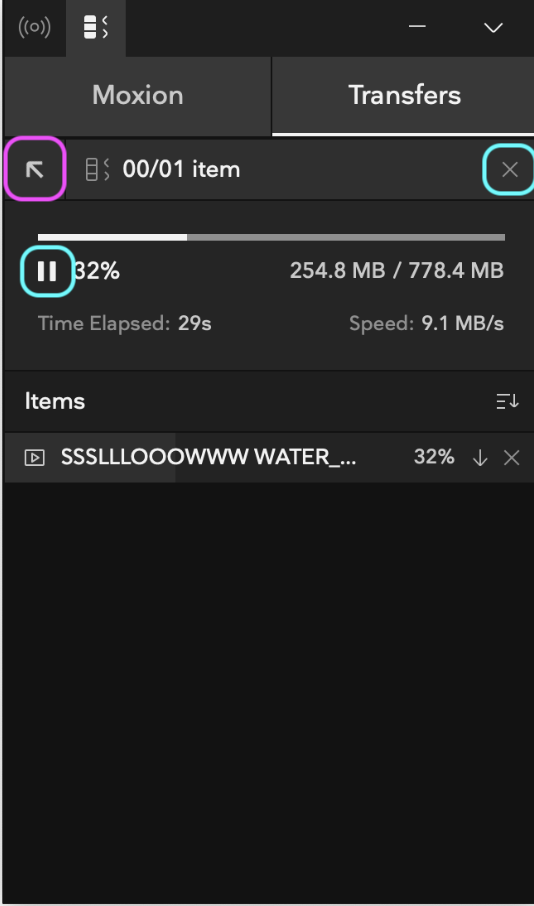The width and height of the screenshot is (534, 906).
Task: Select the SSSLLLOOOWWW WATER file row
Action: click(x=269, y=458)
